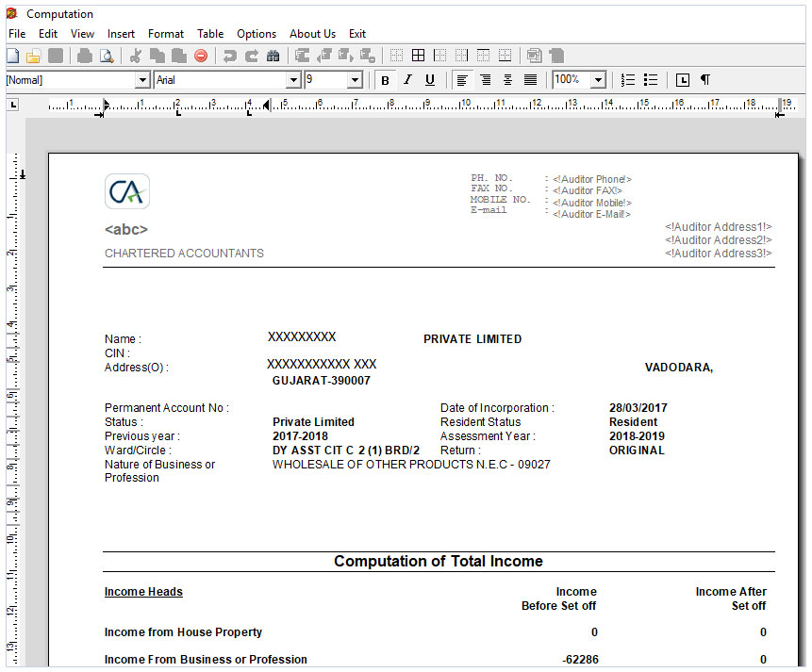
Task: Open the Options menu
Action: [x=257, y=34]
